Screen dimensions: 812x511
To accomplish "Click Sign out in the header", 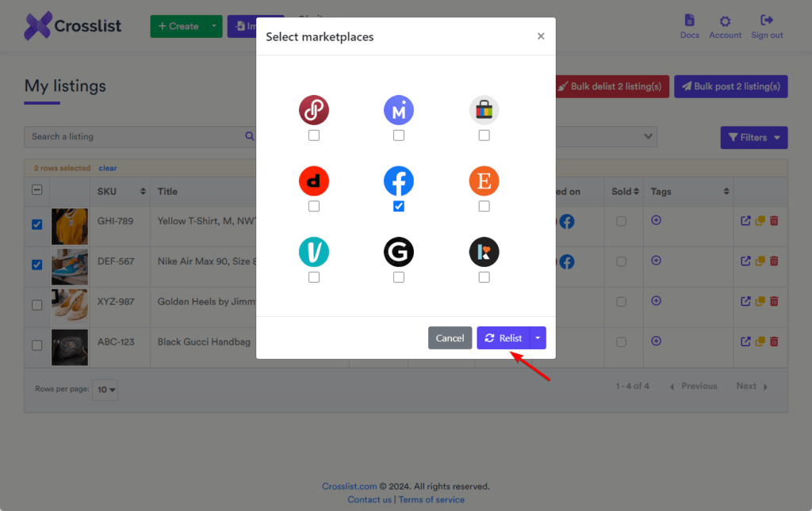I will (766, 25).
